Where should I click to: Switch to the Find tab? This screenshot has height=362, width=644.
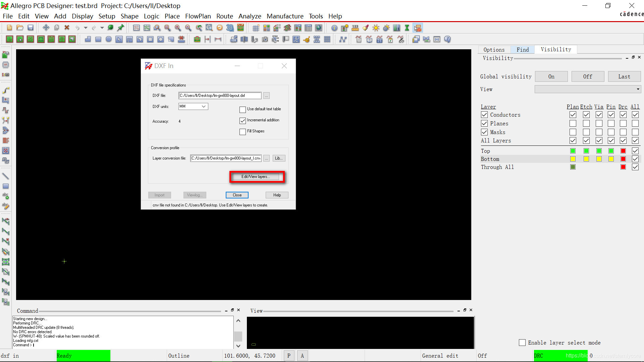(523, 50)
